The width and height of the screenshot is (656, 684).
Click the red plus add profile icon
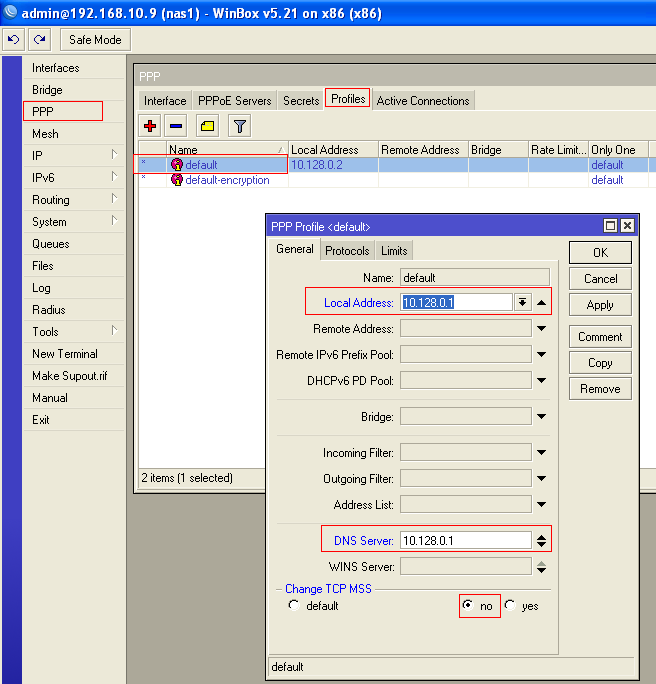(x=151, y=126)
